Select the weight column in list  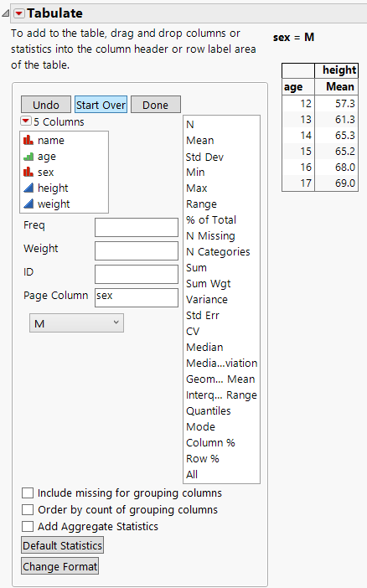[54, 204]
